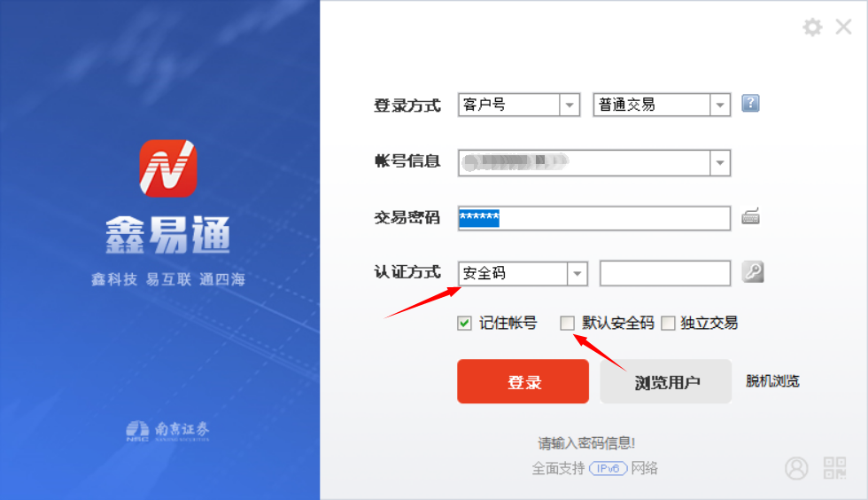This screenshot has width=868, height=500.
Task: Click the key icon next to the security code
Action: click(x=752, y=272)
